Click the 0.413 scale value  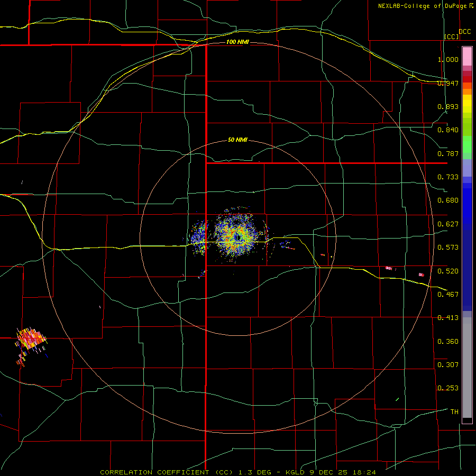pos(448,317)
